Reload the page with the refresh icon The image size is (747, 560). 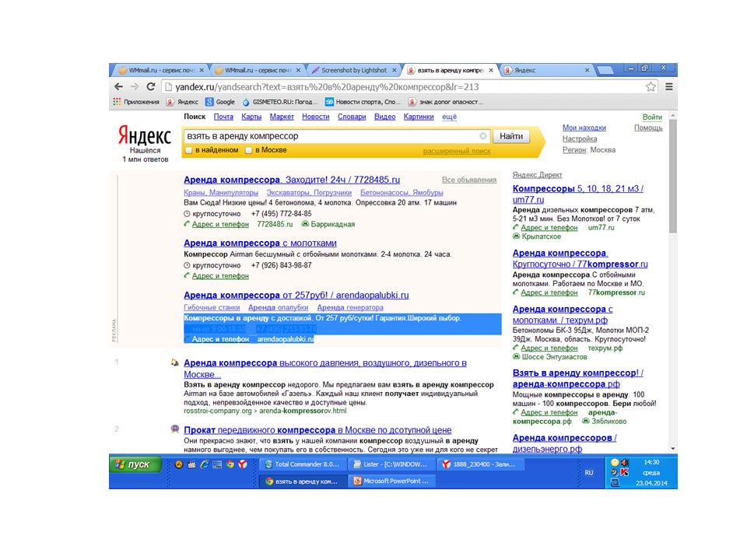click(150, 86)
